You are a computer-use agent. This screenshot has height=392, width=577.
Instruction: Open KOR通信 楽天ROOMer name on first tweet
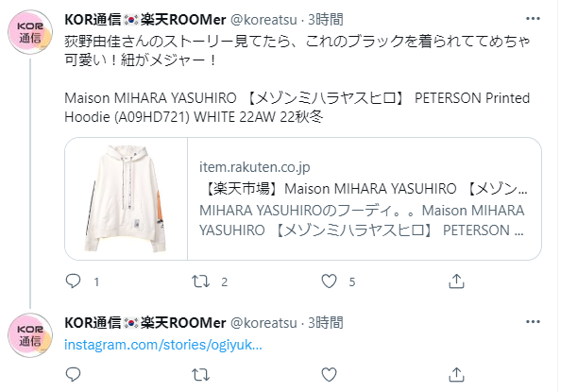coord(145,20)
